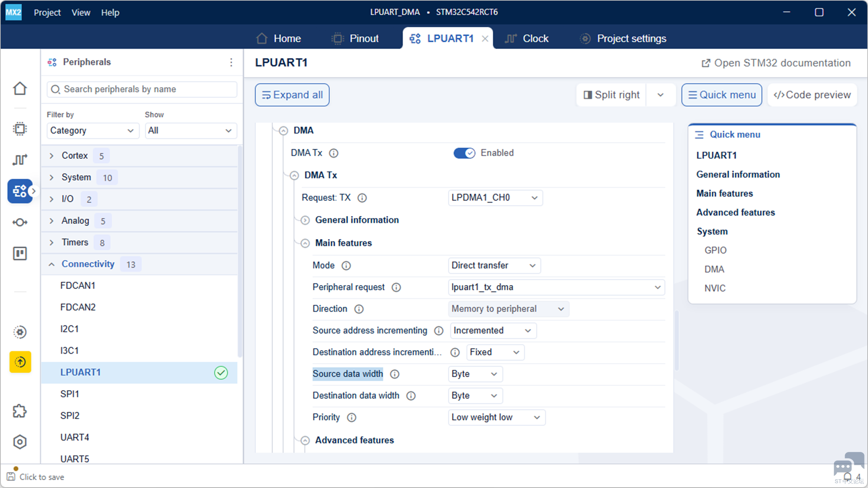Open the chat feedback icon at bottom right

848,465
